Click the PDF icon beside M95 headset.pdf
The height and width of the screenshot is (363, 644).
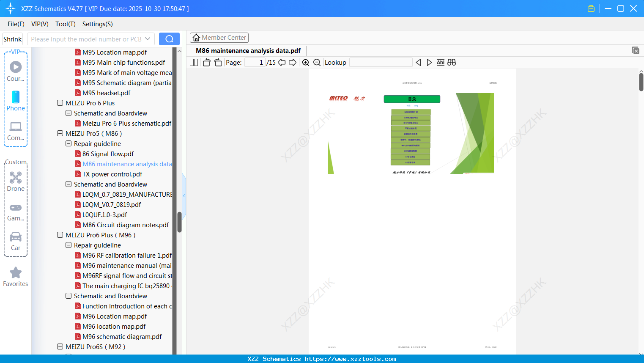point(78,93)
